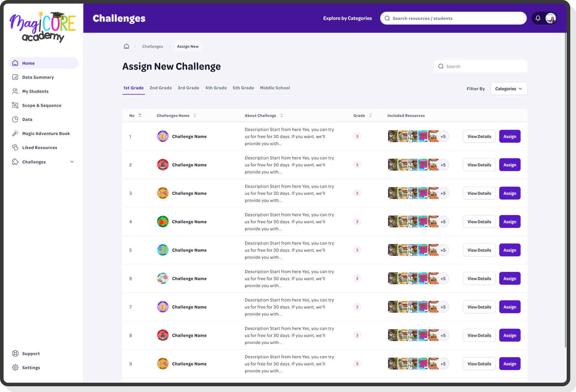View Details for challenge number 3
Viewport: 576px width, 392px height.
tap(479, 193)
